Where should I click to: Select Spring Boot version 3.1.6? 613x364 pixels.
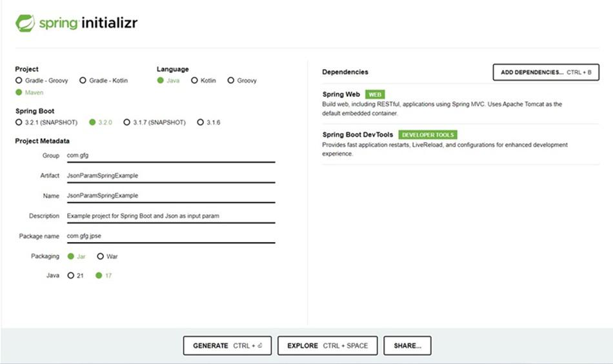click(x=201, y=122)
